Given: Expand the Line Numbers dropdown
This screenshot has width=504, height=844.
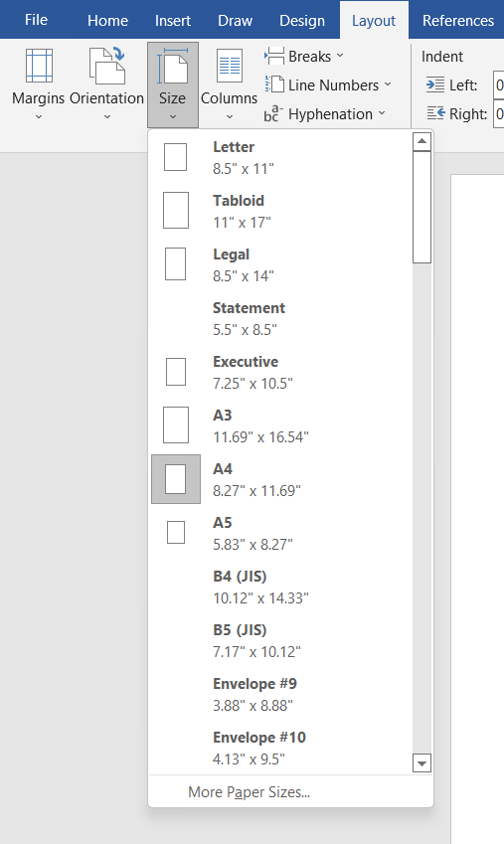Looking at the screenshot, I should tap(328, 85).
